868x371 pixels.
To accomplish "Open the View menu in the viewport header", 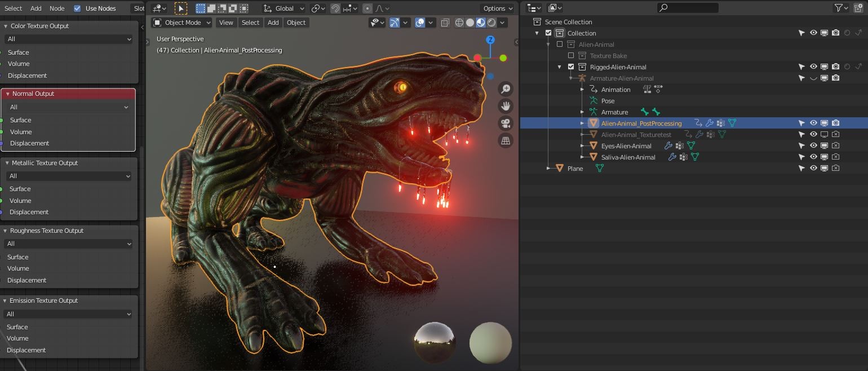I will [x=225, y=23].
